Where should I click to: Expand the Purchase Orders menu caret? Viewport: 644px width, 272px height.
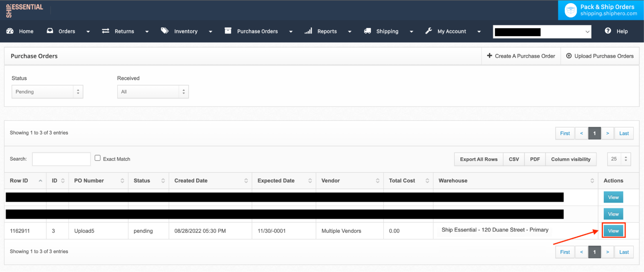(291, 32)
